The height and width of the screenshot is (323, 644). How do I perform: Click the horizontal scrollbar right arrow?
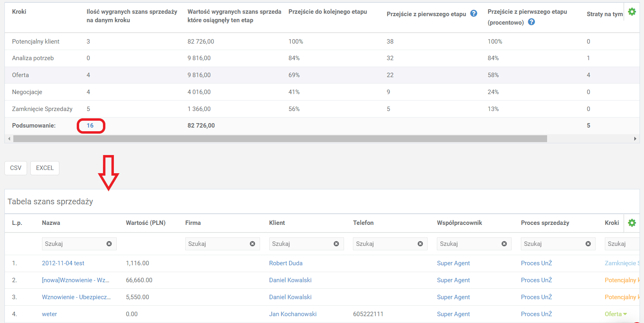click(x=635, y=139)
